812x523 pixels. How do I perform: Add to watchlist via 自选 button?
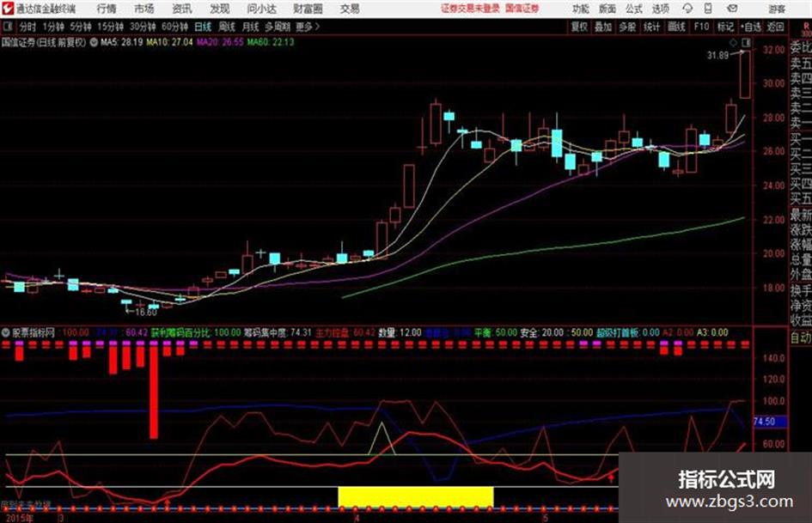751,27
